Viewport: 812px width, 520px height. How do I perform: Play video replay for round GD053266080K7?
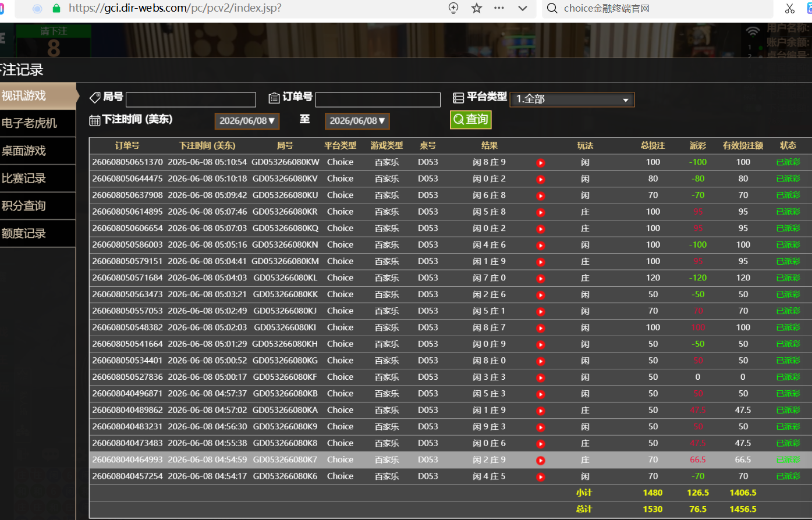click(x=541, y=461)
